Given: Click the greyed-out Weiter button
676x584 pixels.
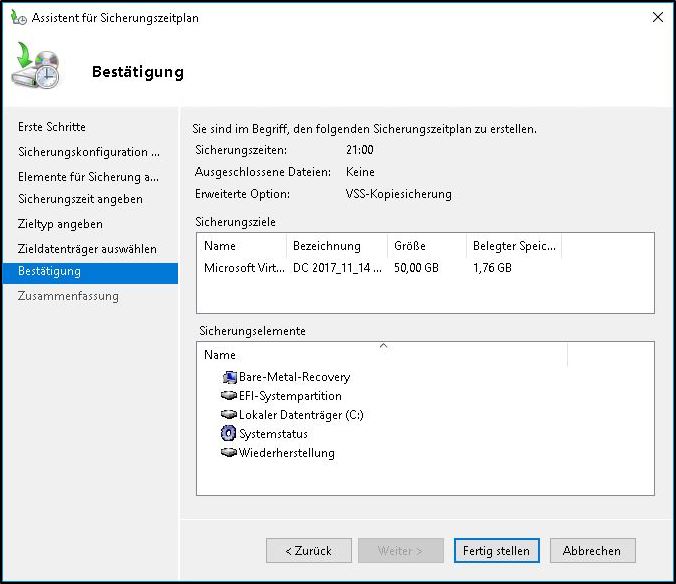Looking at the screenshot, I should (401, 550).
